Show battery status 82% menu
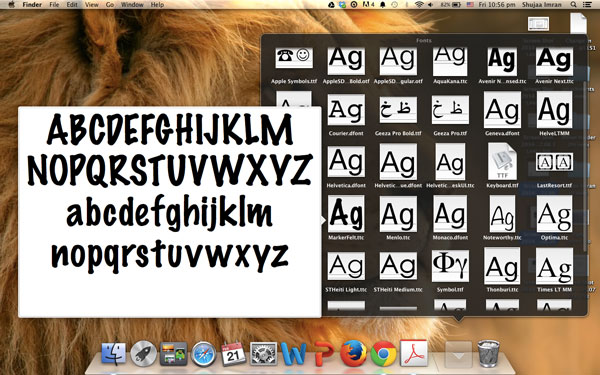Screen dimensions: 600x375 pyautogui.click(x=450, y=5)
